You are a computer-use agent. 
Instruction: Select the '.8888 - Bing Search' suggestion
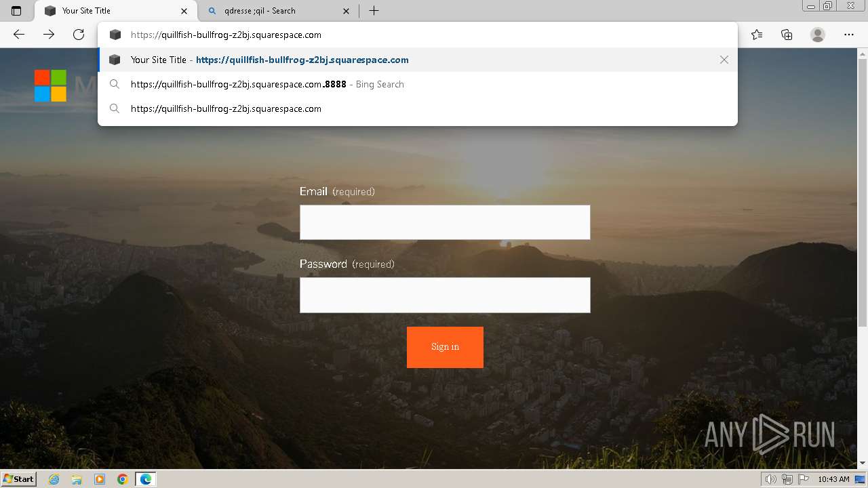pos(418,84)
